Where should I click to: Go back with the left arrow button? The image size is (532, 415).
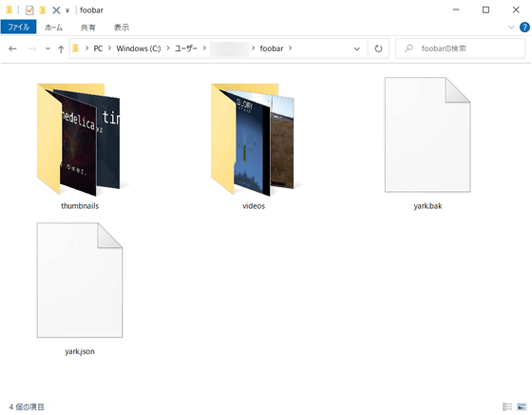[x=12, y=48]
